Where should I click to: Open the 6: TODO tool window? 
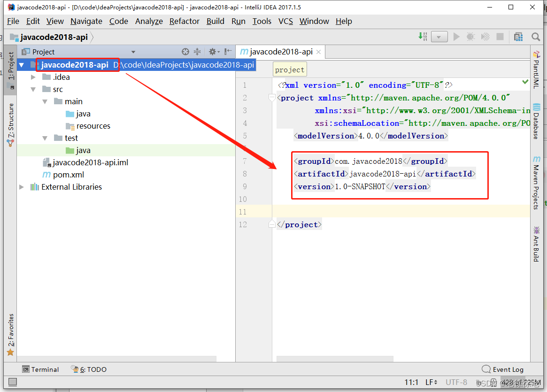click(x=89, y=369)
